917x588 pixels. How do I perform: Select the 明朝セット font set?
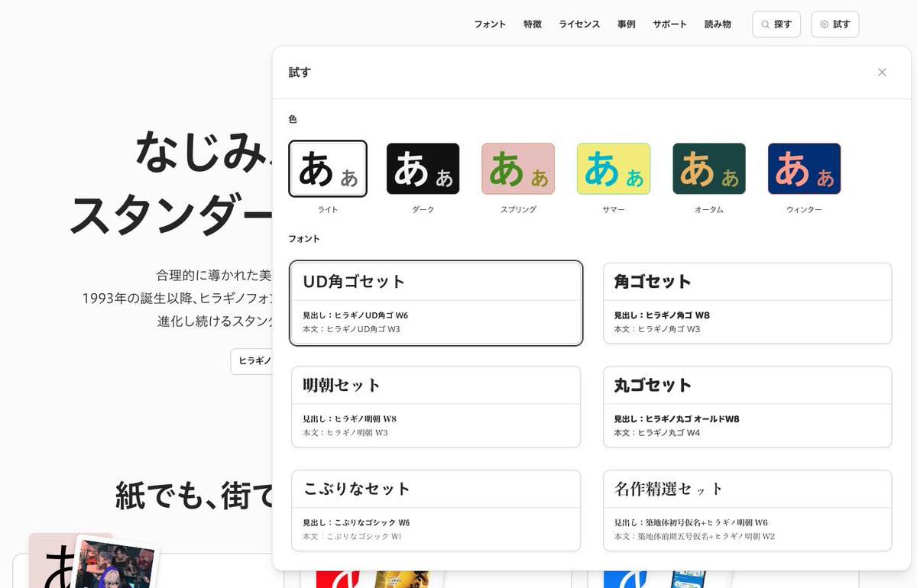pyautogui.click(x=436, y=407)
